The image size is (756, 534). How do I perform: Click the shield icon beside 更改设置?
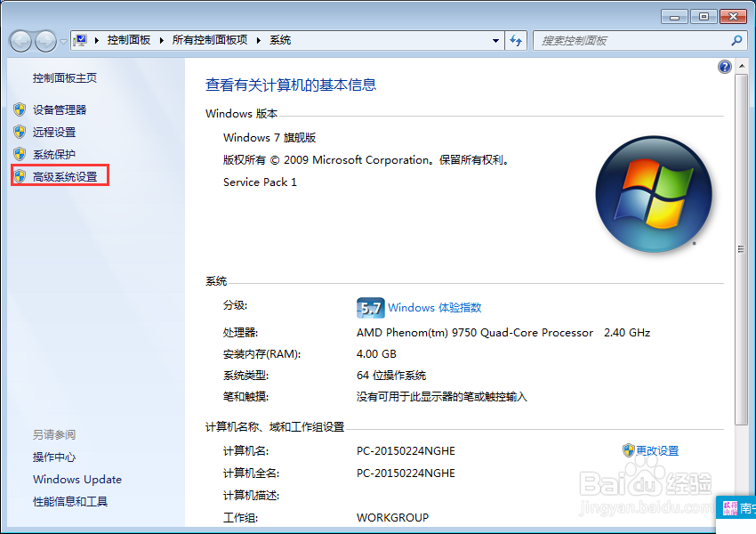628,450
